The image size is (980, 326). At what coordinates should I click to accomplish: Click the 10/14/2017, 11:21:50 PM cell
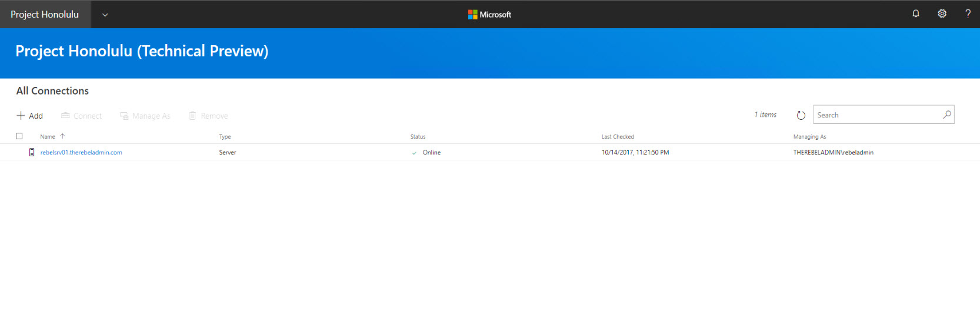coord(635,152)
